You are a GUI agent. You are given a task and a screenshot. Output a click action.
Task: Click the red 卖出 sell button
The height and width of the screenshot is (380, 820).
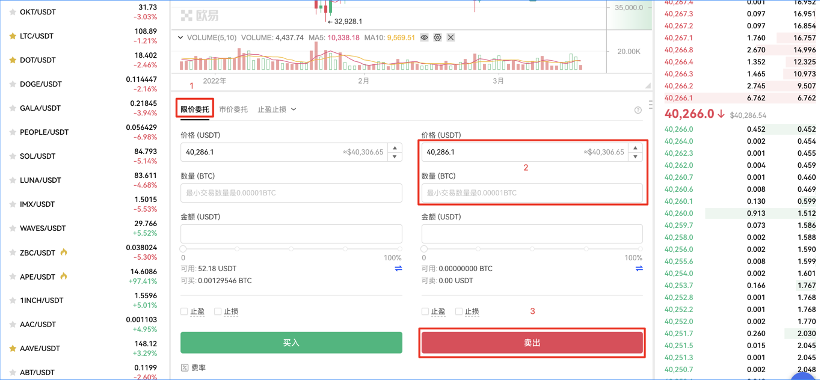pyautogui.click(x=532, y=343)
